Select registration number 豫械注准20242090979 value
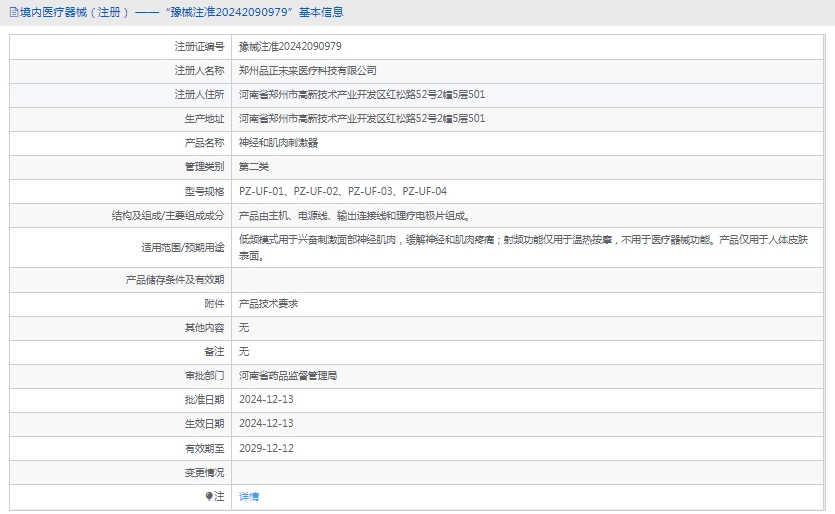Viewport: 835px width, 514px height. tap(290, 46)
